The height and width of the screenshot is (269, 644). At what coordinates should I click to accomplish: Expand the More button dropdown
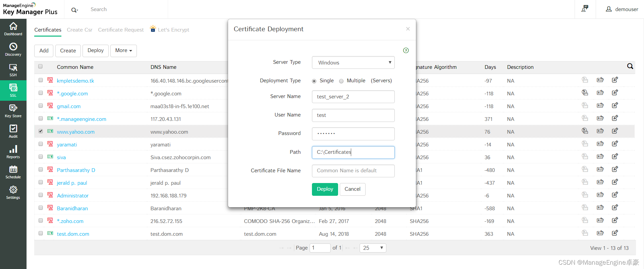[123, 51]
